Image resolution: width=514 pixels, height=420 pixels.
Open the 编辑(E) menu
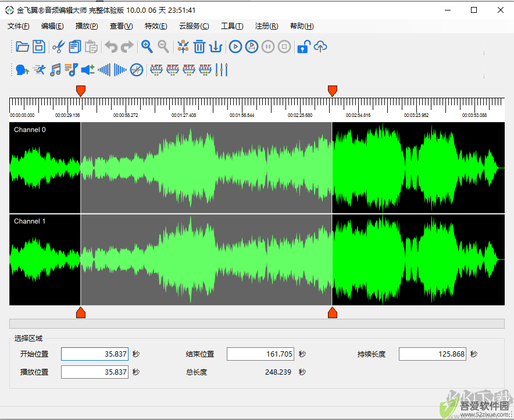coord(52,26)
